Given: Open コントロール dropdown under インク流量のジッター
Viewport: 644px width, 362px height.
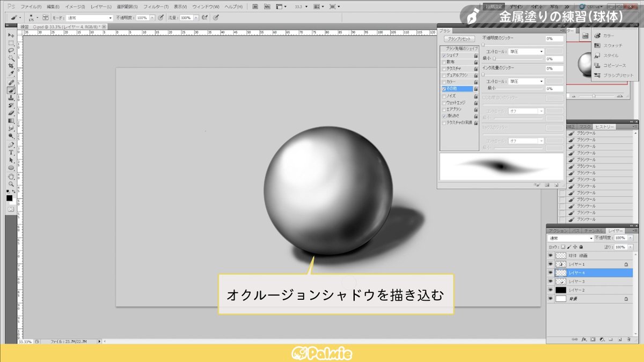Looking at the screenshot, I should (x=526, y=82).
